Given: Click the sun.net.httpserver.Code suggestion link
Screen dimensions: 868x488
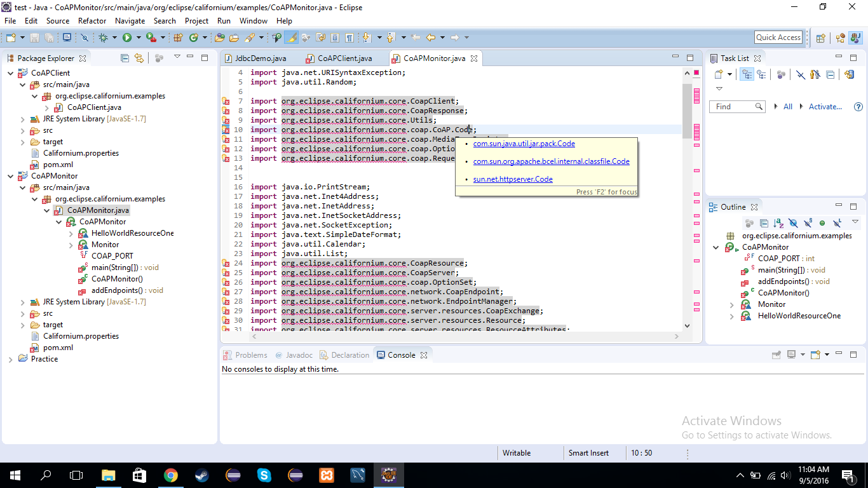Looking at the screenshot, I should coord(513,179).
